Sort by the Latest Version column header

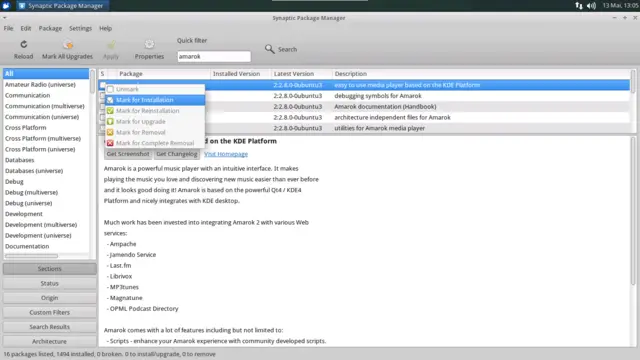click(302, 74)
